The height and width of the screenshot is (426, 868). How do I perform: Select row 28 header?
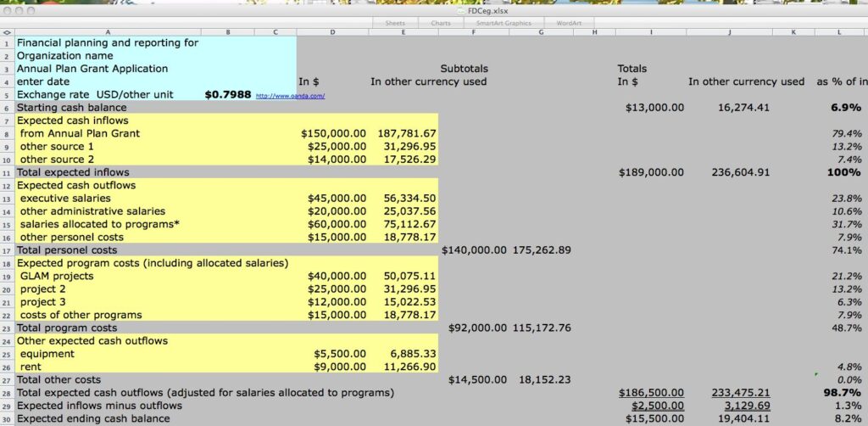point(7,393)
